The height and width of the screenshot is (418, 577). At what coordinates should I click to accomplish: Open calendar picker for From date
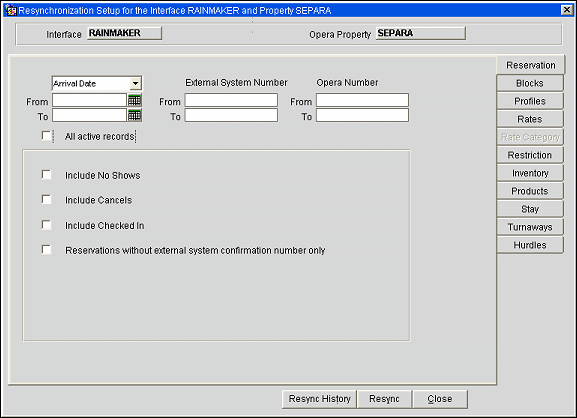coord(134,100)
